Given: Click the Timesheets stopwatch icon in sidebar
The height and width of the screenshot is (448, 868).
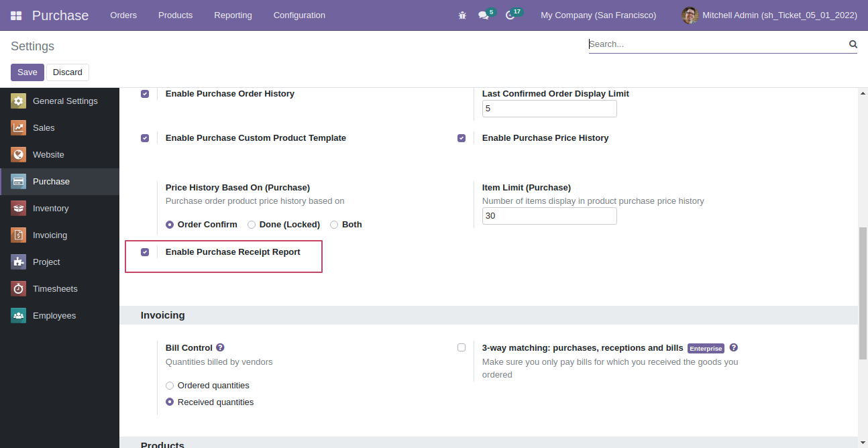Looking at the screenshot, I should [18, 289].
